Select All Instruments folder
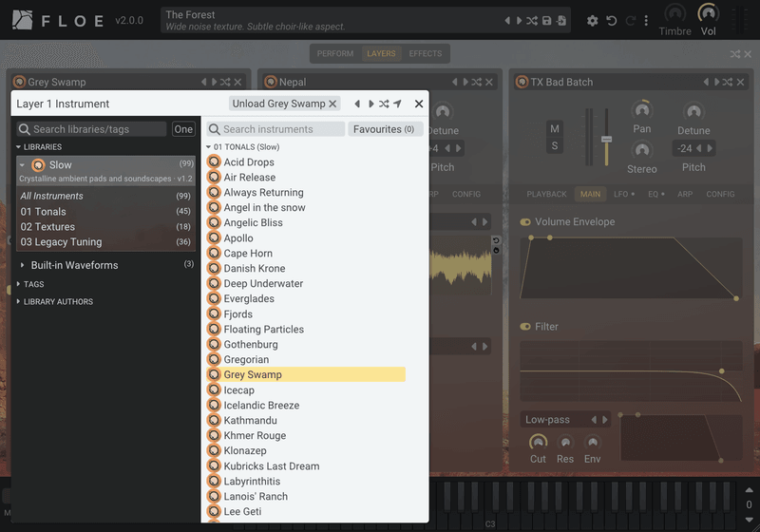The image size is (760, 532). point(105,197)
